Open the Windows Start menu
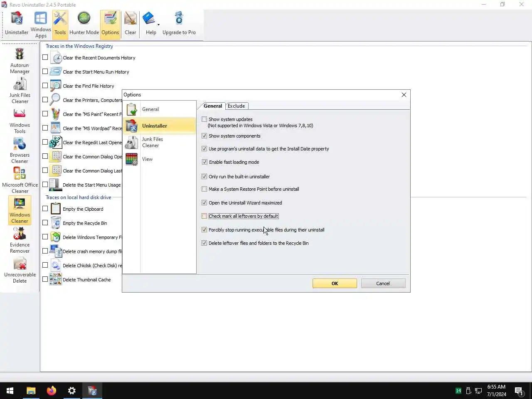This screenshot has height=399, width=532. [x=10, y=391]
